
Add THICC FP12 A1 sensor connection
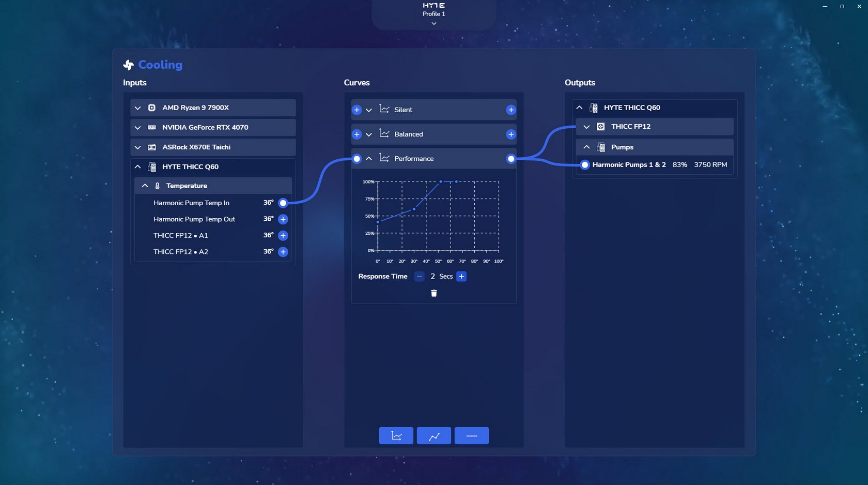[283, 236]
